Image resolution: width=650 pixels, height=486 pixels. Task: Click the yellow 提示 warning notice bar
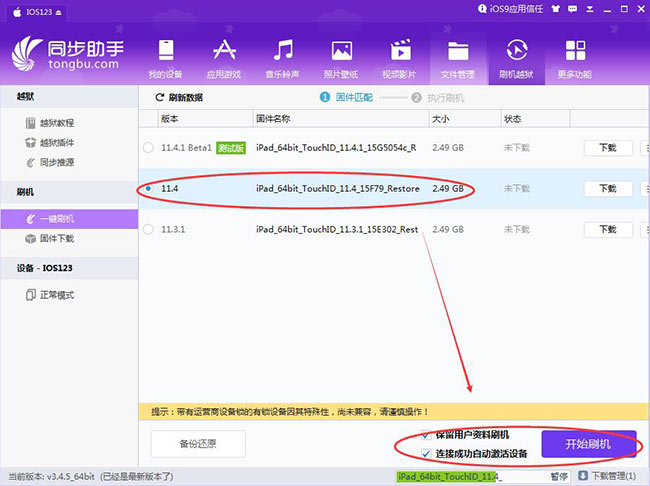coord(394,412)
